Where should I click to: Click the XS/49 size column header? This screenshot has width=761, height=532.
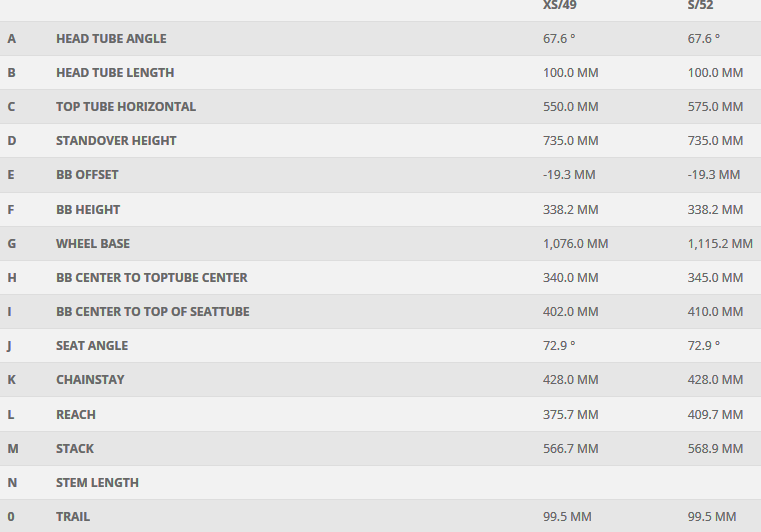pyautogui.click(x=559, y=5)
